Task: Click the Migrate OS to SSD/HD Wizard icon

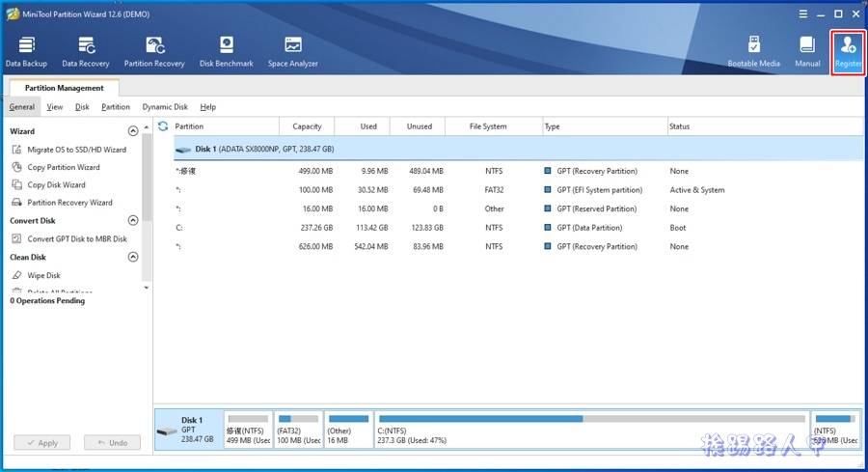Action: click(x=17, y=150)
